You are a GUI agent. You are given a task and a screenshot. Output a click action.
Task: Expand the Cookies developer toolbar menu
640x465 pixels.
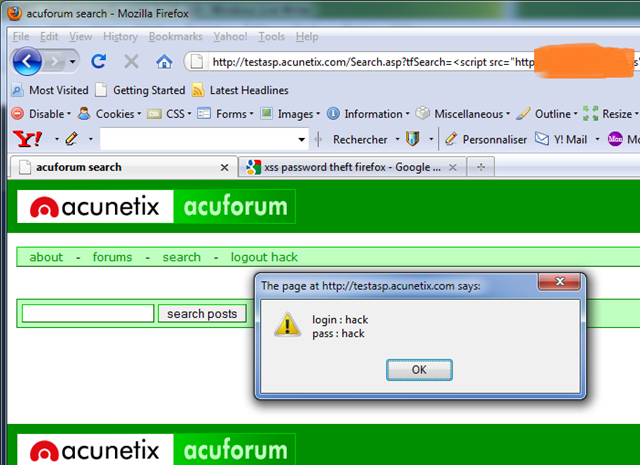click(109, 114)
